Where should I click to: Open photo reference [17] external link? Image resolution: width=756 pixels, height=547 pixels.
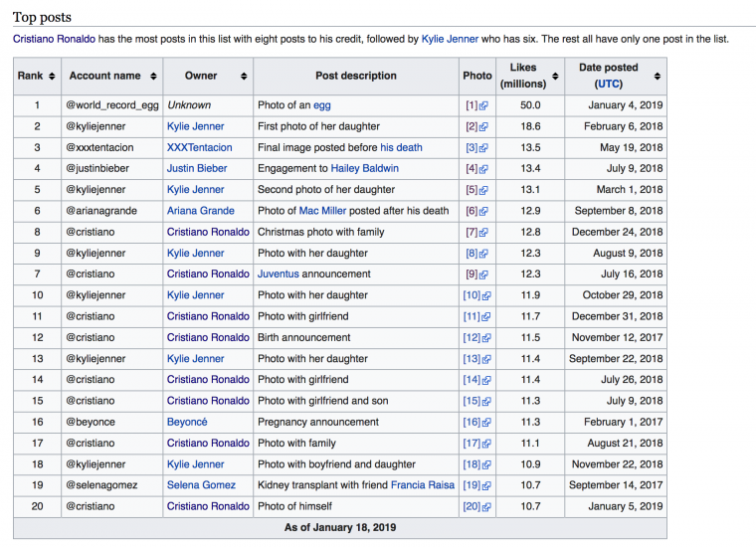point(476,444)
